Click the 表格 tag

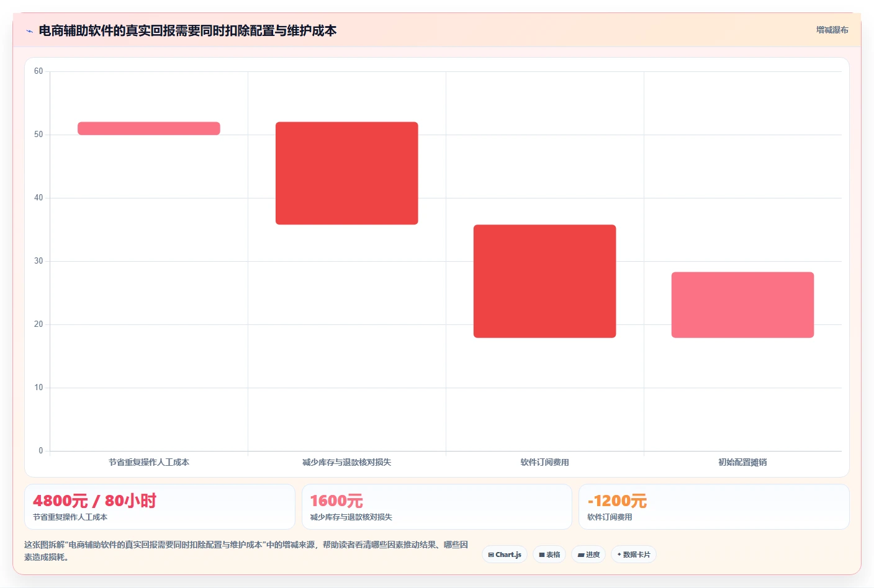pyautogui.click(x=549, y=555)
